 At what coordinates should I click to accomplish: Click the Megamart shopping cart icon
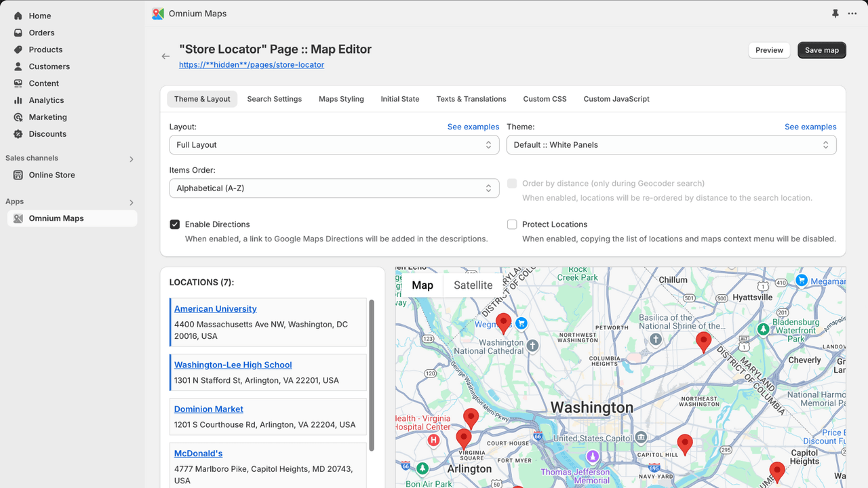tap(802, 280)
